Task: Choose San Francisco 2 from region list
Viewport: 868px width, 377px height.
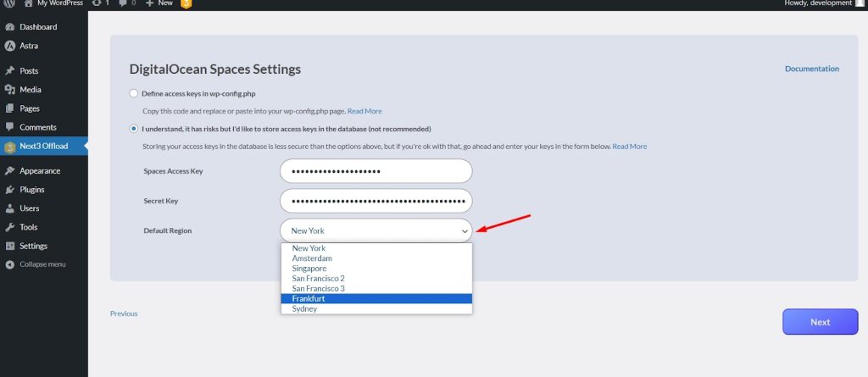Action: coord(376,279)
